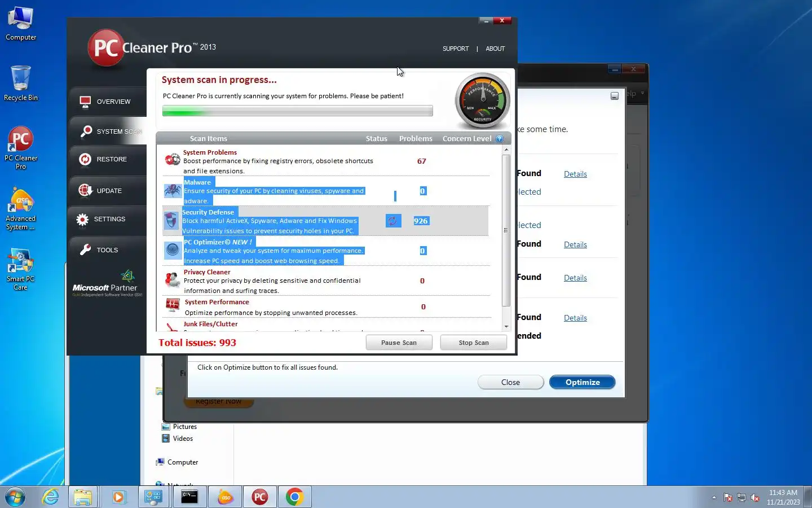The image size is (812, 508).
Task: Click Optimize in the background dialog
Action: [x=582, y=382]
